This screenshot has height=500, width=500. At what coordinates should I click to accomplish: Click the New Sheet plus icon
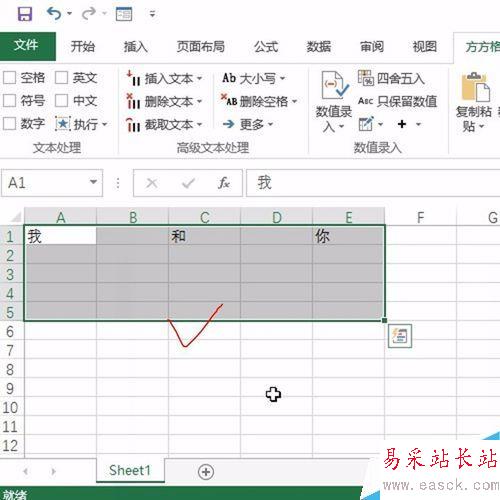click(206, 472)
